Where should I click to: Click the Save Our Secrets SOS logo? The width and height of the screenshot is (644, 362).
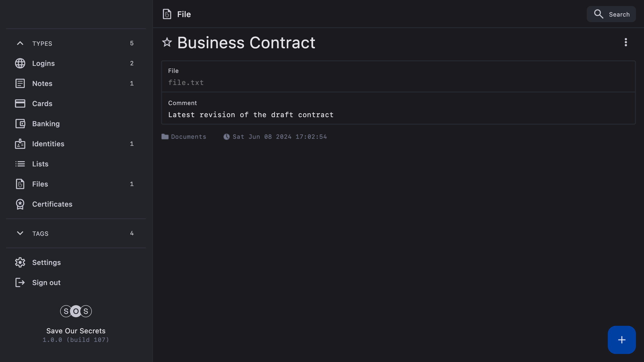click(76, 311)
